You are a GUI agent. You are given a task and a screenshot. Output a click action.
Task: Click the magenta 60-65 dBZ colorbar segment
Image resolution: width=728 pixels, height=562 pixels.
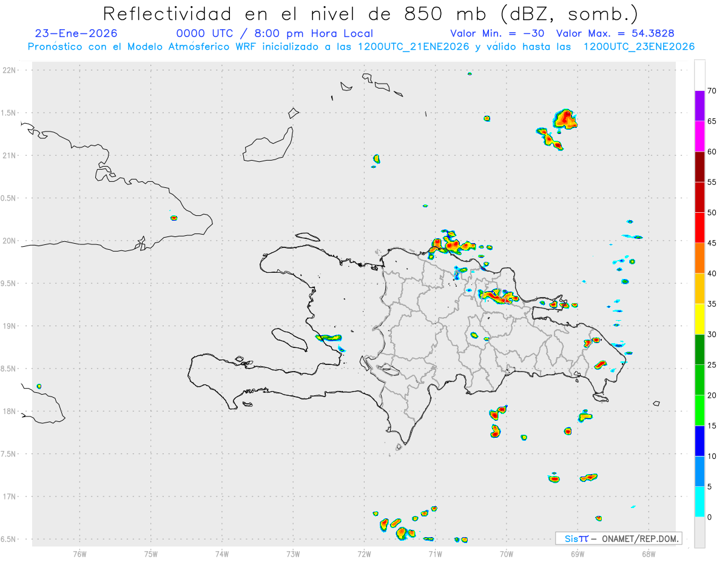pos(699,136)
